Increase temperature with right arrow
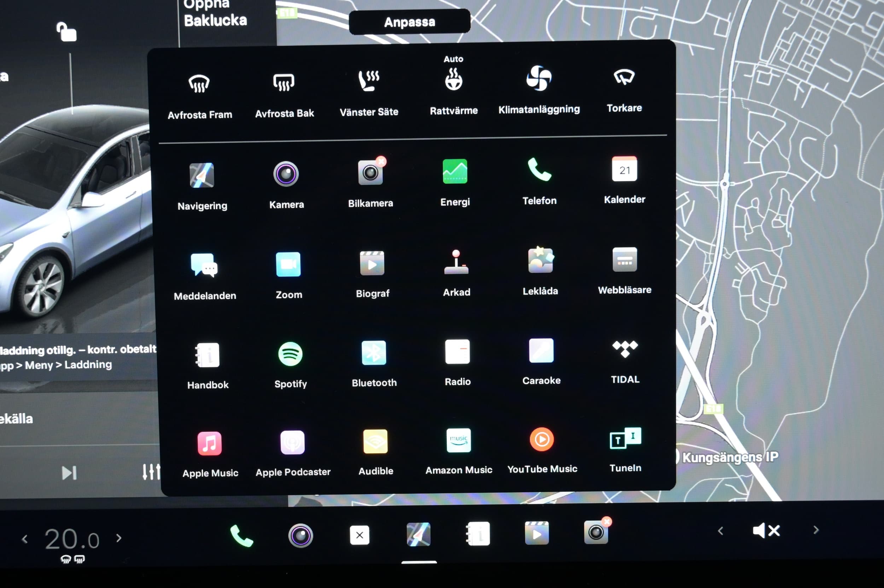The width and height of the screenshot is (884, 588). (119, 538)
